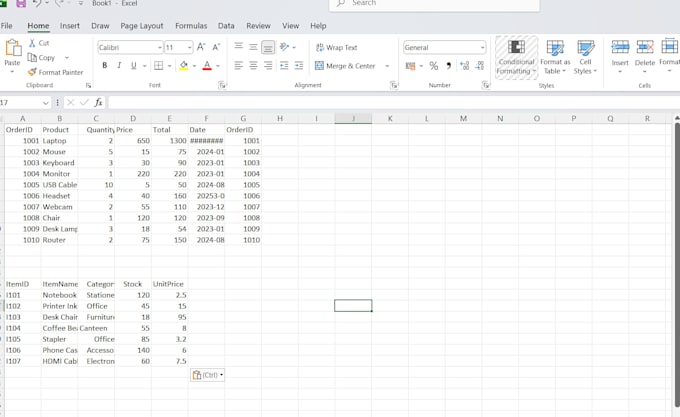
Task: Expand the Name Box dropdown
Action: 46,103
